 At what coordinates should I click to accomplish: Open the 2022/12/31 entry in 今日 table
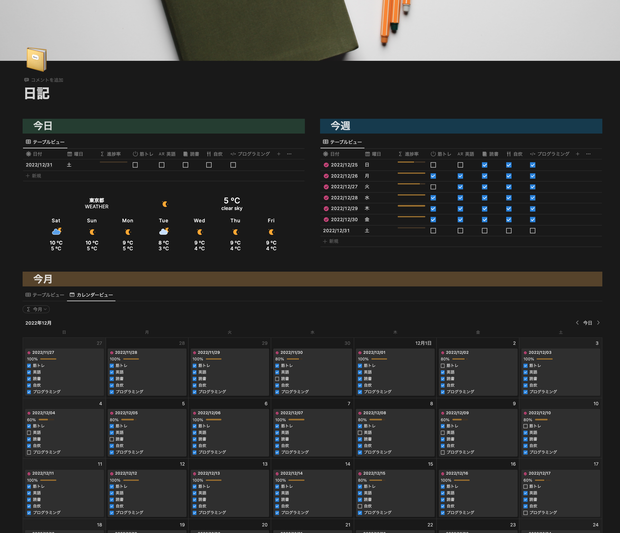point(39,165)
